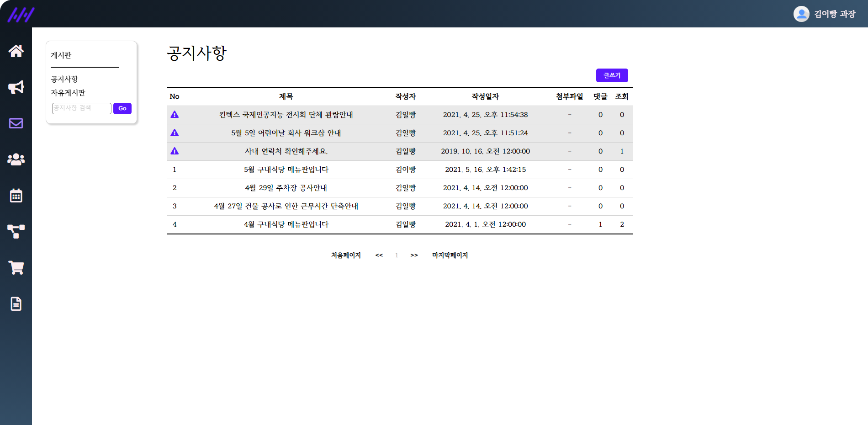Screen dimensions: 868x425
Task: Click the 제목 column header
Action: [286, 96]
